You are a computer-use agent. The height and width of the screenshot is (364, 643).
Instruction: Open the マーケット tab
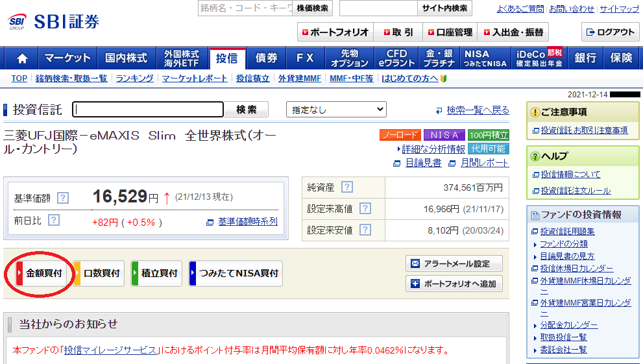point(67,58)
